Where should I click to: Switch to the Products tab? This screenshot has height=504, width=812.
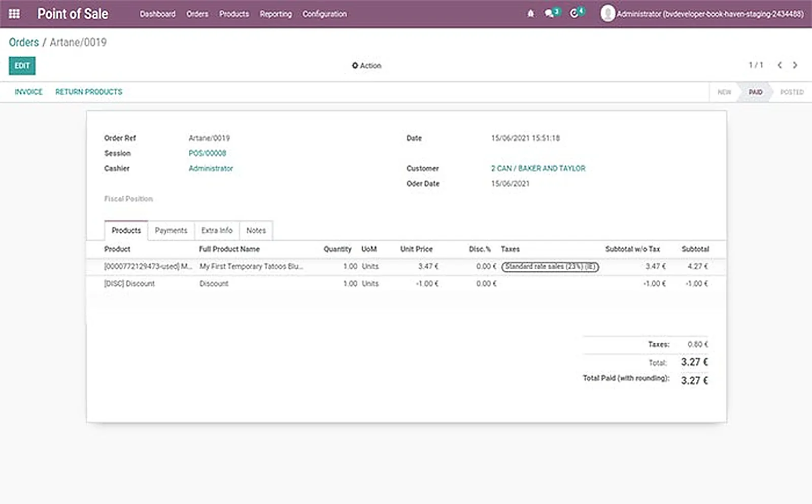(126, 230)
